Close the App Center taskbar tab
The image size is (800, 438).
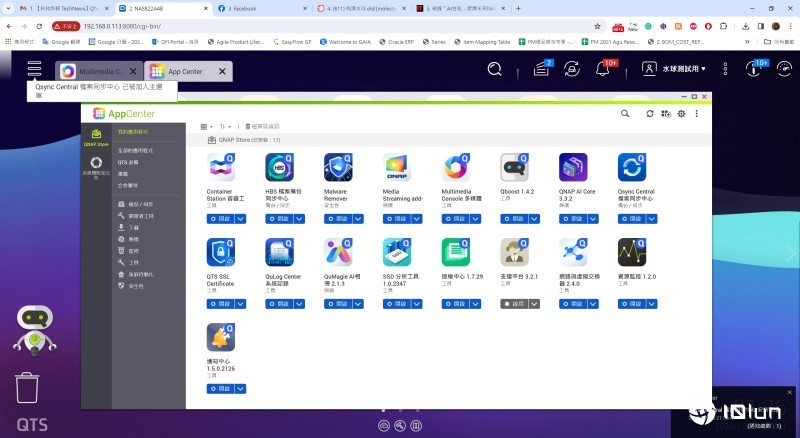click(223, 71)
